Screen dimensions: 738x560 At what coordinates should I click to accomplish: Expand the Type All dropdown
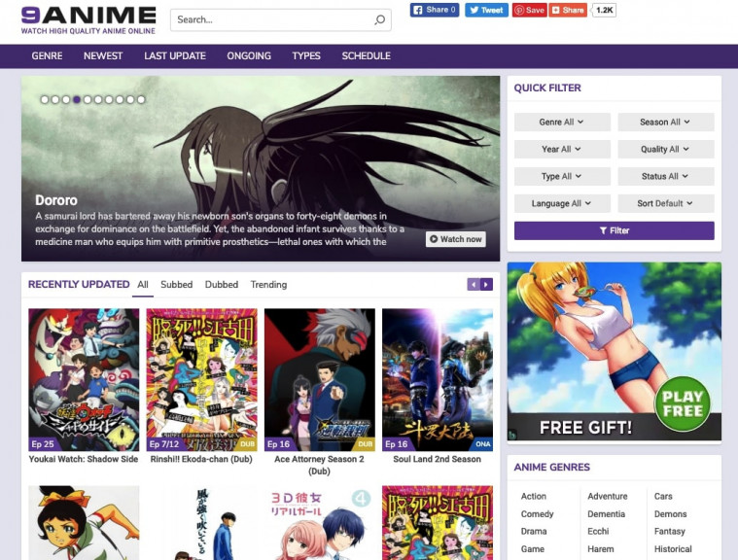tap(562, 177)
